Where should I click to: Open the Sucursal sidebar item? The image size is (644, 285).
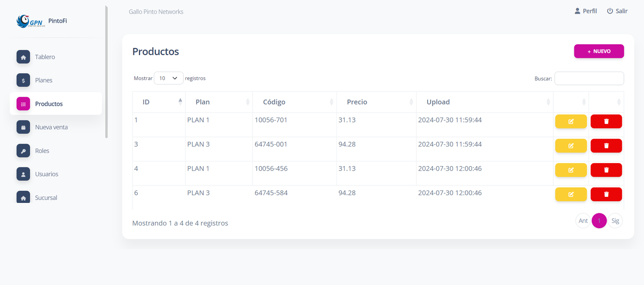tap(46, 198)
